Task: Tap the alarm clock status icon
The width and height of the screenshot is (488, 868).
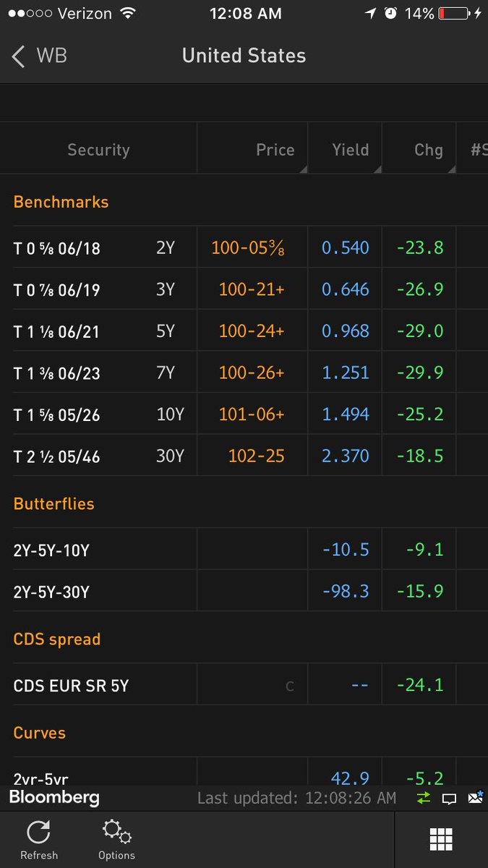Action: [390, 14]
